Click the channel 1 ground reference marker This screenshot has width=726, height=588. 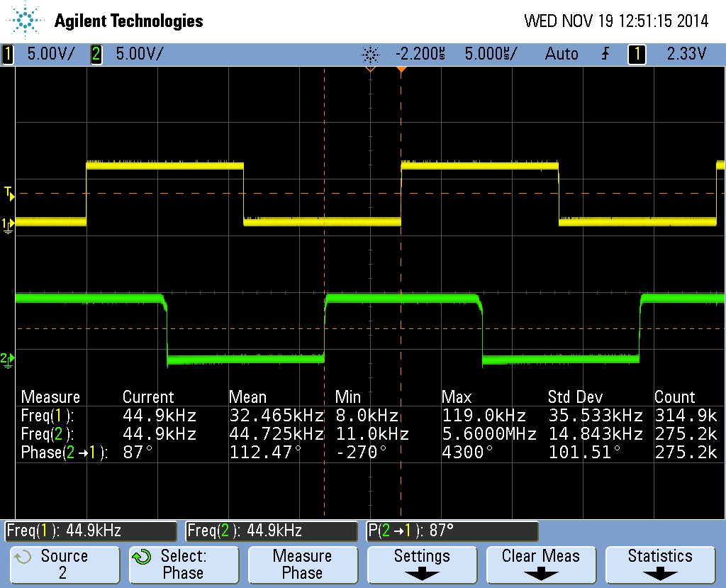point(8,224)
